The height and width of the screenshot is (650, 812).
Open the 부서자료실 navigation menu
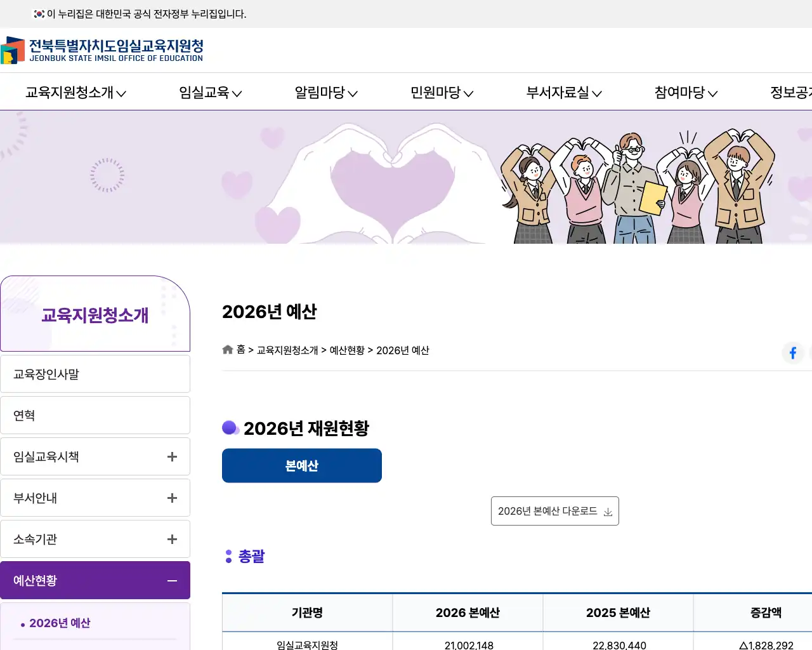tap(563, 93)
